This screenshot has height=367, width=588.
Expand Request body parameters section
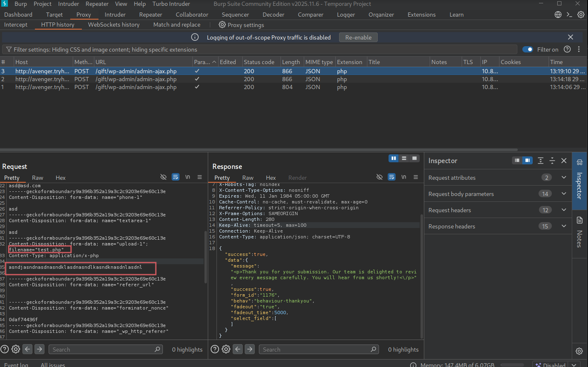[x=563, y=194]
